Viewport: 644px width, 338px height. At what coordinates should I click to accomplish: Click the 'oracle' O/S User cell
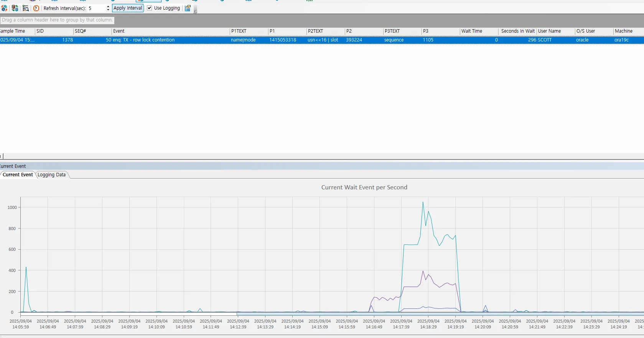582,40
